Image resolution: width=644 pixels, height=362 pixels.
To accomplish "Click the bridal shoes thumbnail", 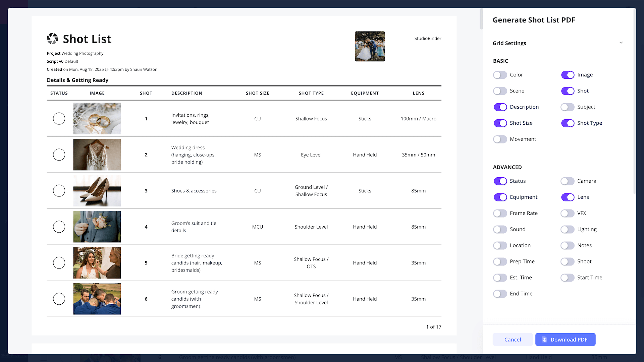I will click(97, 191).
